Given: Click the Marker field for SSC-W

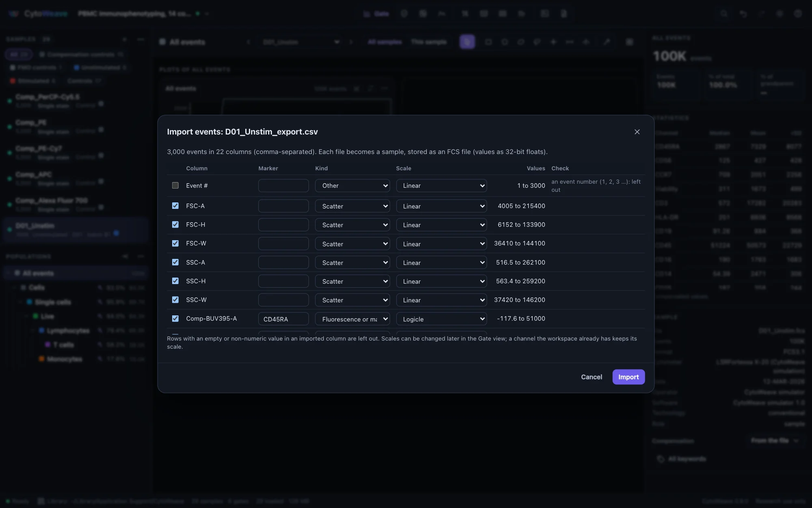Looking at the screenshot, I should tap(283, 300).
